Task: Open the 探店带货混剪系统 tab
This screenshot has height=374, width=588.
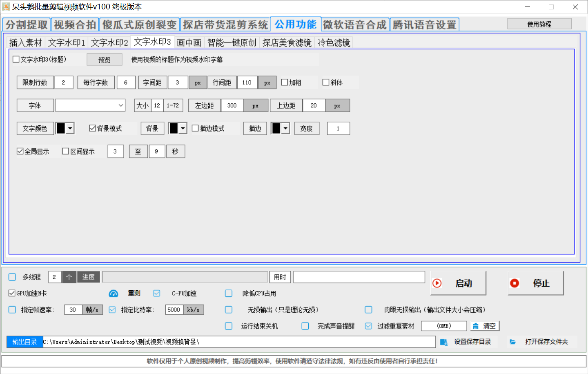Action: (x=225, y=24)
